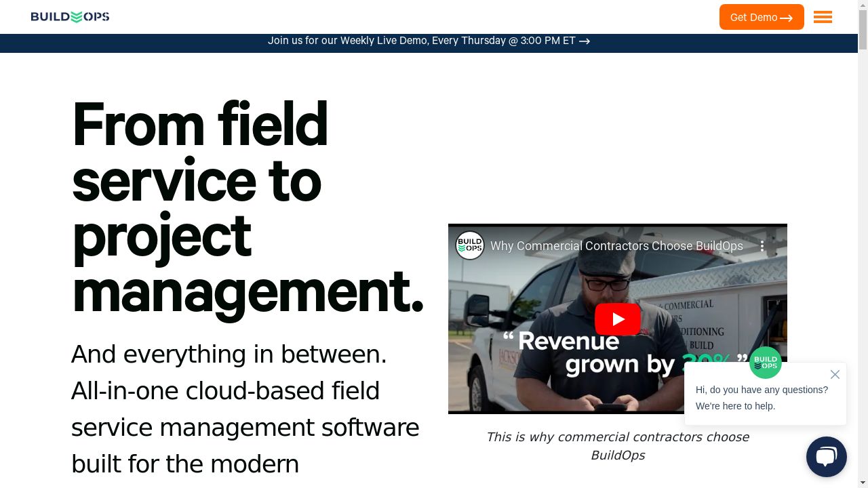868x488 pixels.
Task: Close the chat greeting popup
Action: [835, 374]
